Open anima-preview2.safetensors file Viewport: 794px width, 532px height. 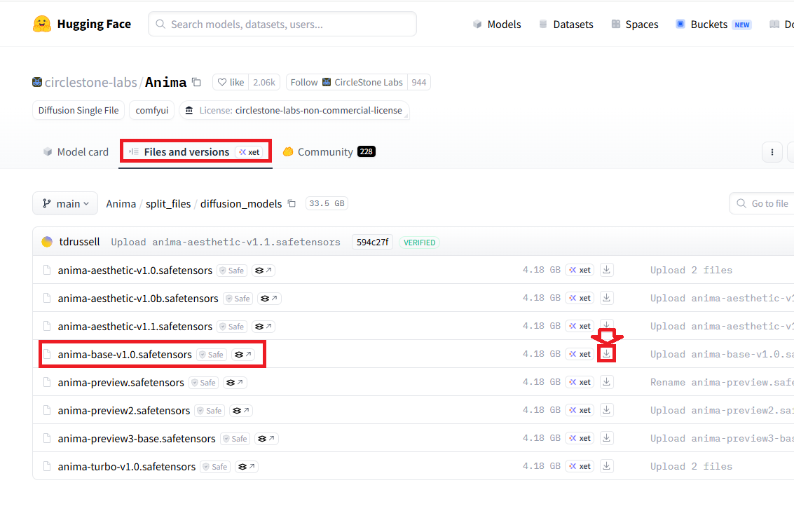point(123,411)
